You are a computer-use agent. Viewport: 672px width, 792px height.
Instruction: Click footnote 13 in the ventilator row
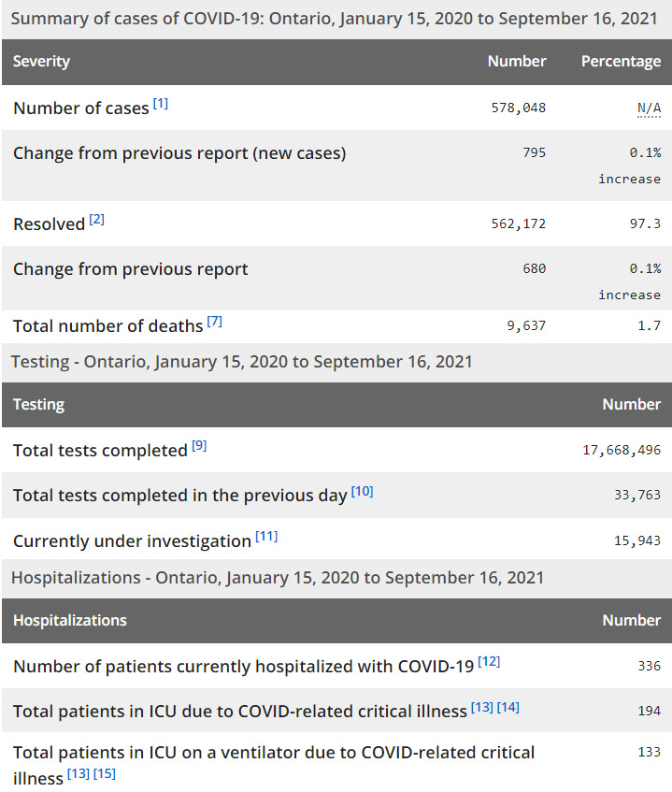click(79, 774)
